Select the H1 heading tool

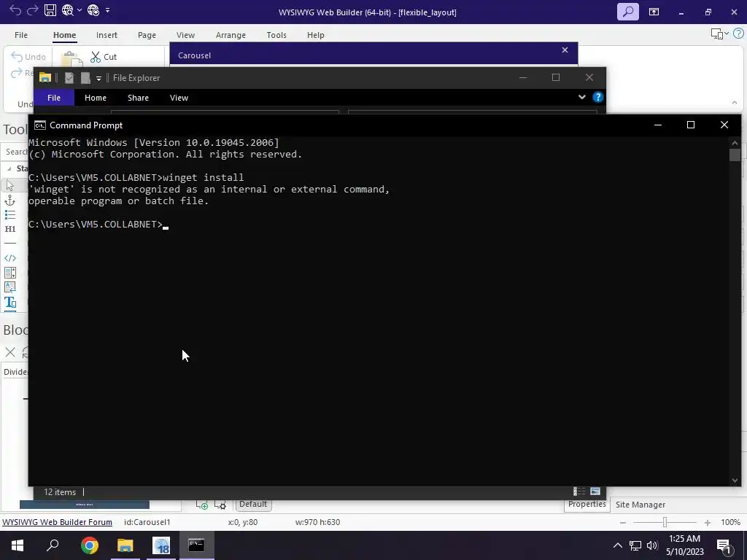[x=10, y=229]
